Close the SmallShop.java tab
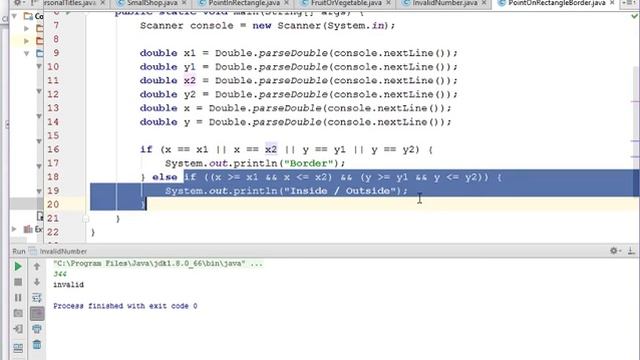Screen dimensions: 640x360 [x=184, y=3]
